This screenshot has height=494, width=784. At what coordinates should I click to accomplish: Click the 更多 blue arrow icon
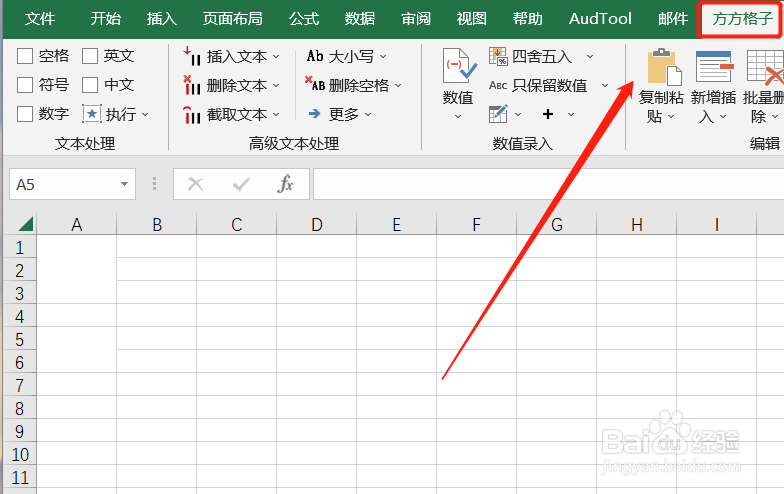(314, 114)
